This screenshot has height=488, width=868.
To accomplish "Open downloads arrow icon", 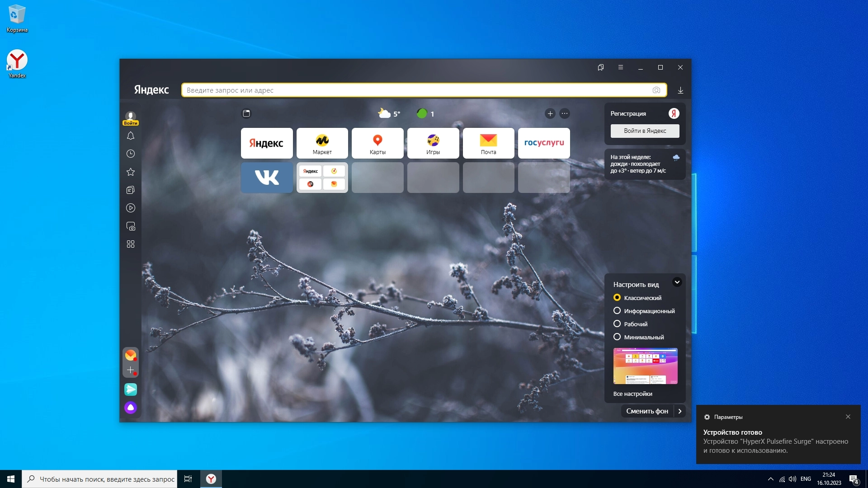I will click(680, 90).
